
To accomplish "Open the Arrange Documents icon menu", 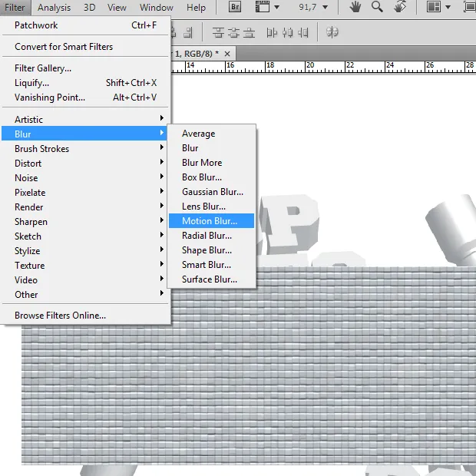I will [x=438, y=8].
